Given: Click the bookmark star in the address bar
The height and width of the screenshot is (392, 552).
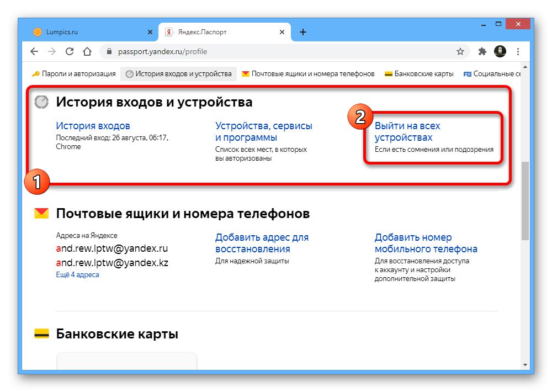Looking at the screenshot, I should click(460, 51).
